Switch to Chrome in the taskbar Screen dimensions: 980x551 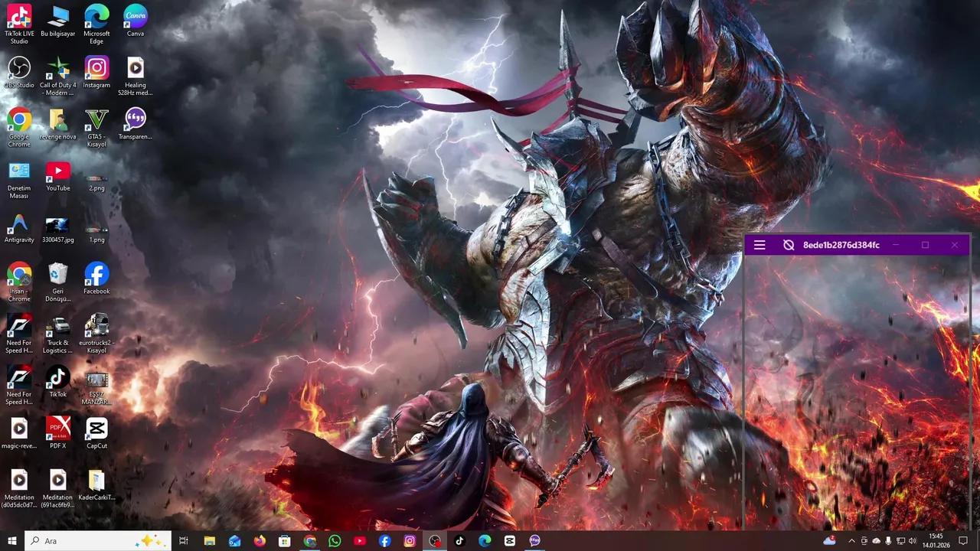310,541
